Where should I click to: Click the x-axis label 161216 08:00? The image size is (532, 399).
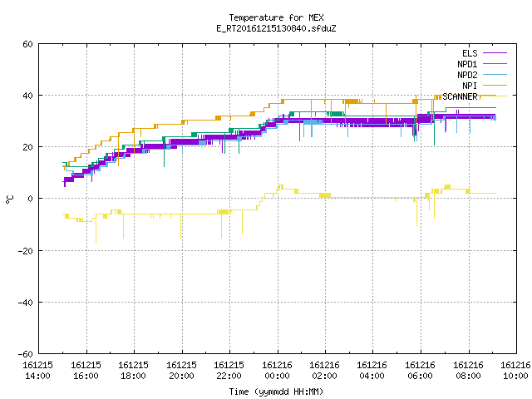click(469, 371)
